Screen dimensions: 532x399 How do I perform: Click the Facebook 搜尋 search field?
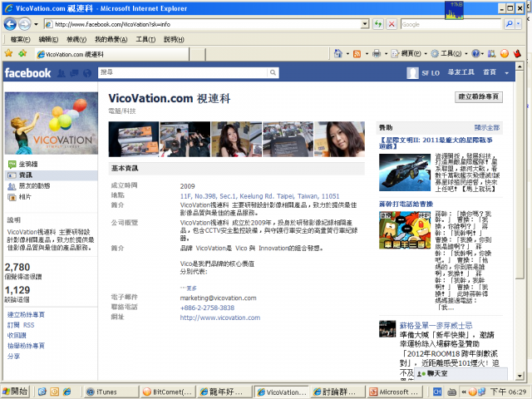tap(183, 72)
